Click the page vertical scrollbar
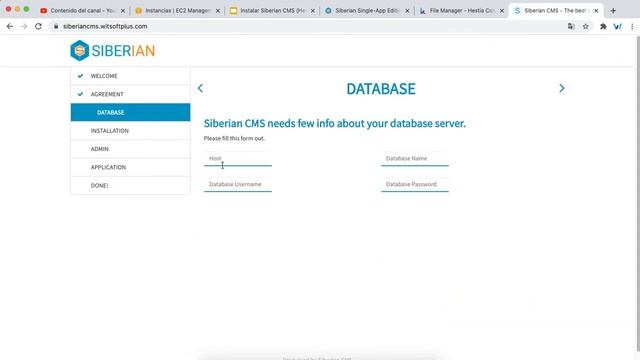The width and height of the screenshot is (640, 360). pos(637,192)
